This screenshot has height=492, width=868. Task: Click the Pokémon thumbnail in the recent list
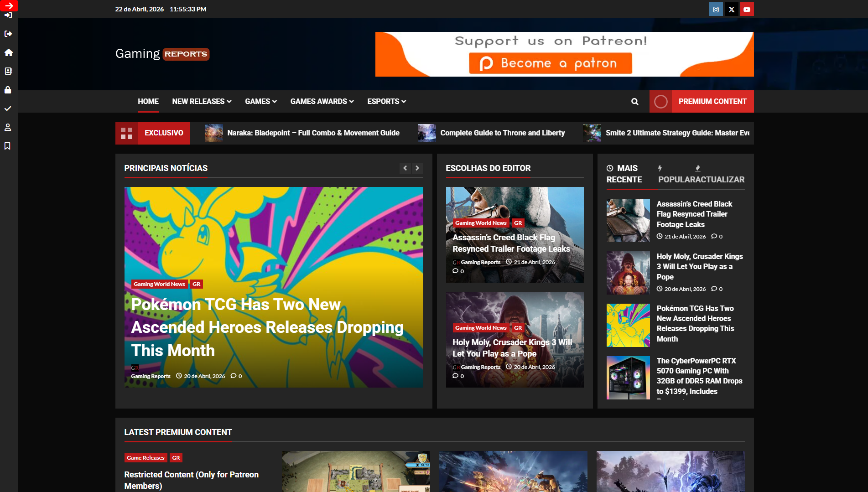point(628,325)
